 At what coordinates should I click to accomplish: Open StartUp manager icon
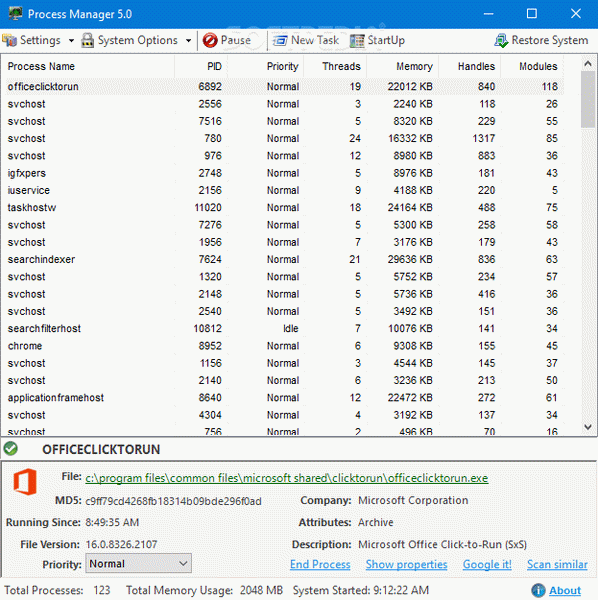coord(357,41)
